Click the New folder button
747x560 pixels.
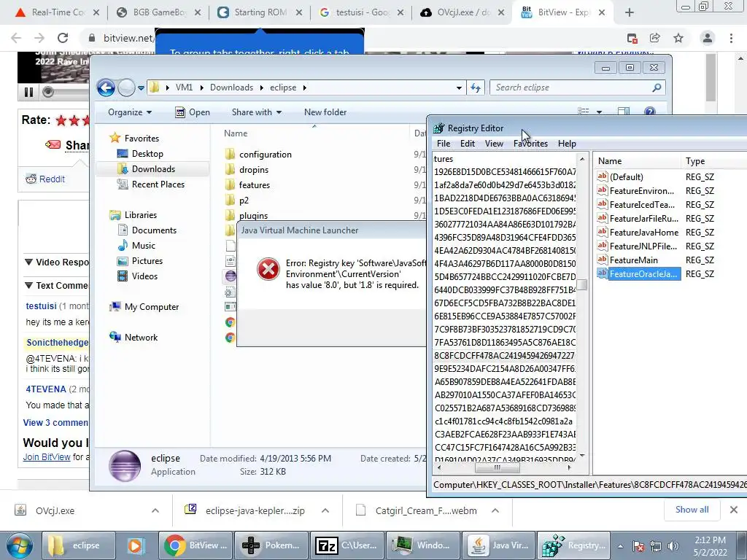point(325,112)
